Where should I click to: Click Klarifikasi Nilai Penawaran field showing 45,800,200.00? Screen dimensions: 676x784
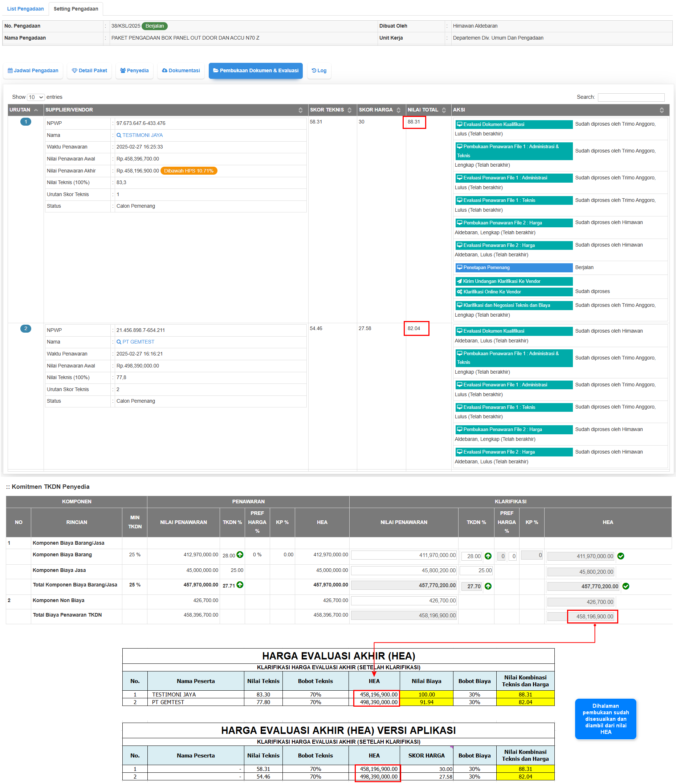(404, 570)
